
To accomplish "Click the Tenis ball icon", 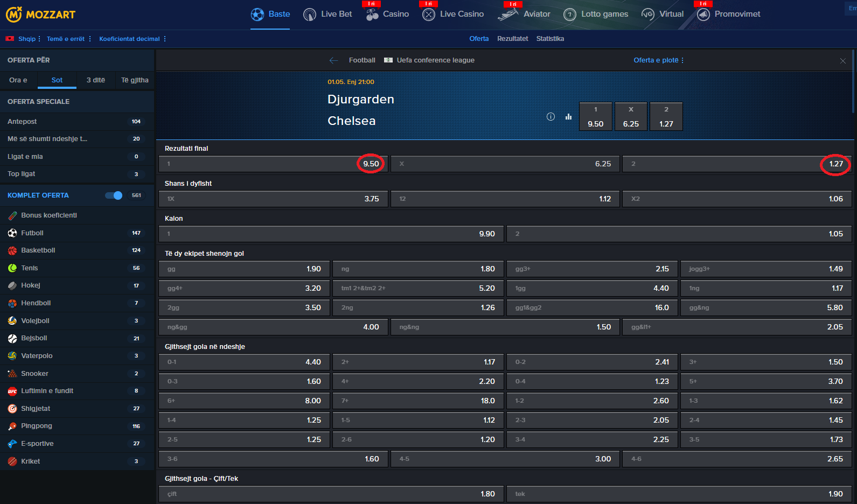I will coord(12,268).
